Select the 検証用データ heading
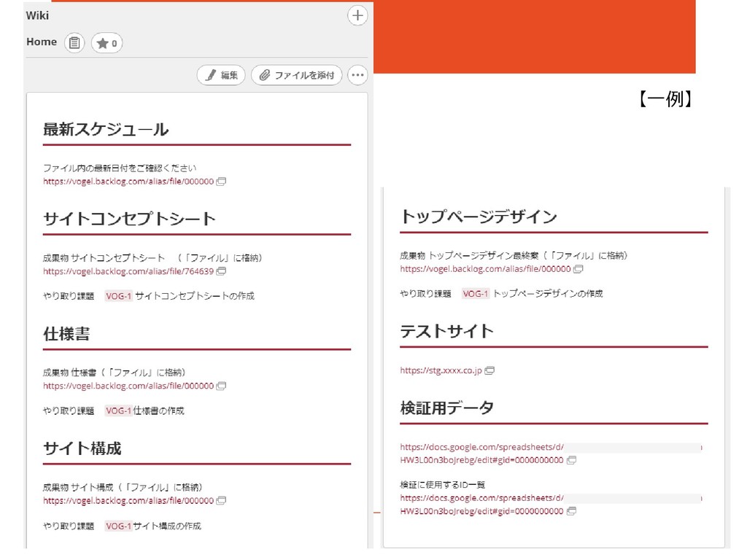Screen dimensions: 747x560 pyautogui.click(x=447, y=408)
